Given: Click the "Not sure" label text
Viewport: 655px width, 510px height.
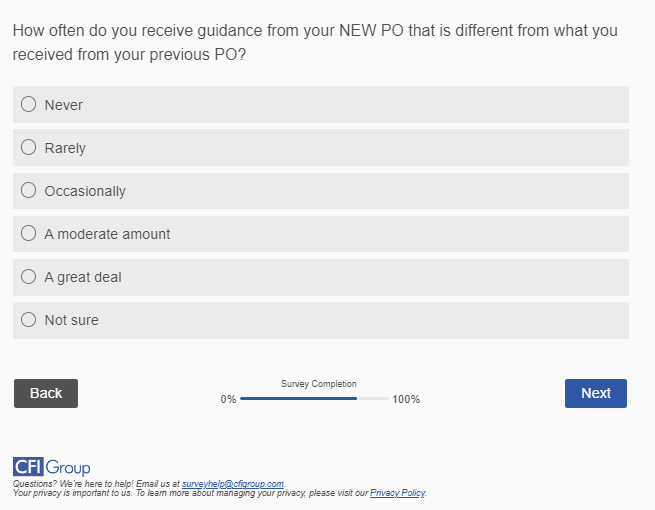Looking at the screenshot, I should point(72,320).
